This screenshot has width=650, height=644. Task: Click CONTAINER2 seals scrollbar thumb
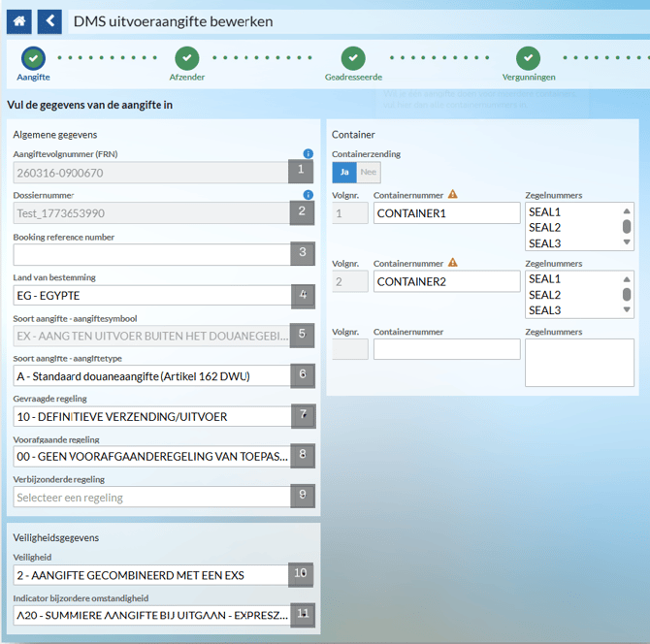coord(627,295)
